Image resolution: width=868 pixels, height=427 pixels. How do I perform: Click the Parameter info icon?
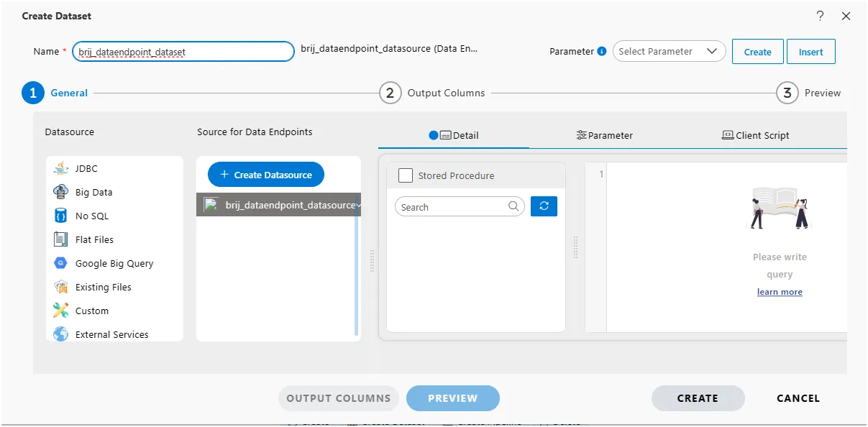point(602,51)
